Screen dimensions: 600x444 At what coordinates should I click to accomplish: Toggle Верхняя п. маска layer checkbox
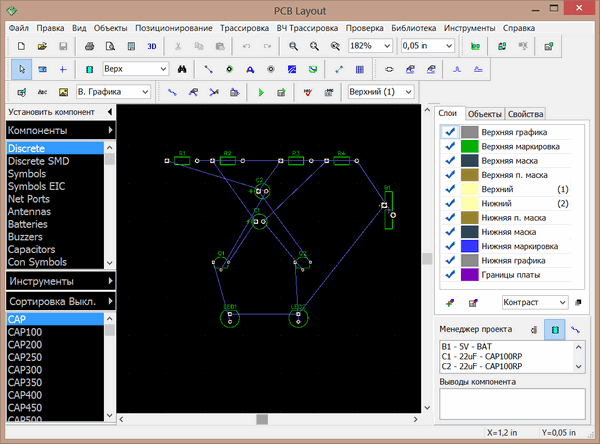(450, 175)
